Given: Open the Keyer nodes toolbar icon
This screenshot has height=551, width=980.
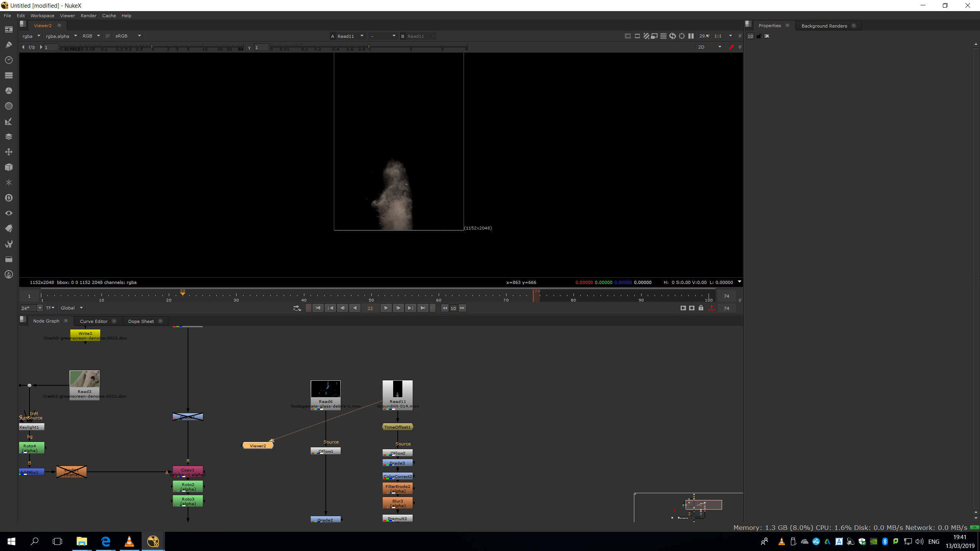Looking at the screenshot, I should pos(9,121).
